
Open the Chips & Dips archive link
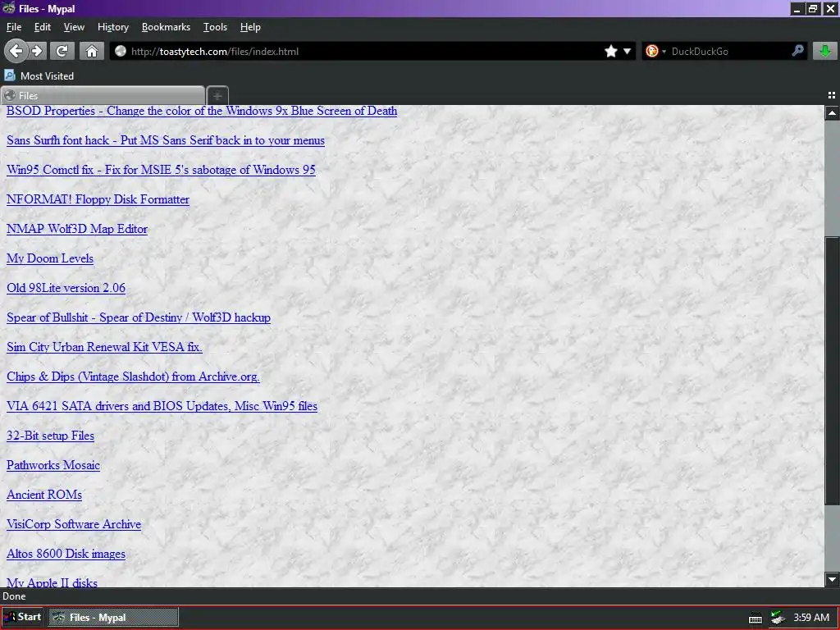133,377
